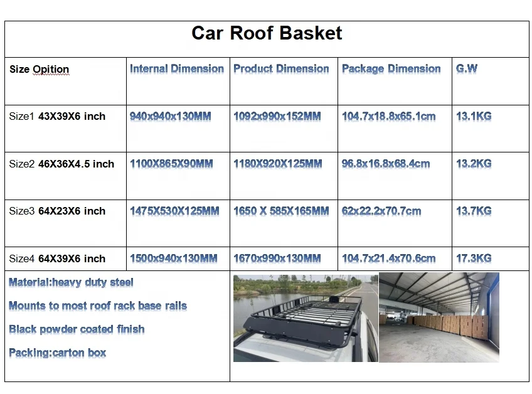This screenshot has width=532, height=394.
Task: Open the warehouse carton boxes photo
Action: click(x=439, y=317)
